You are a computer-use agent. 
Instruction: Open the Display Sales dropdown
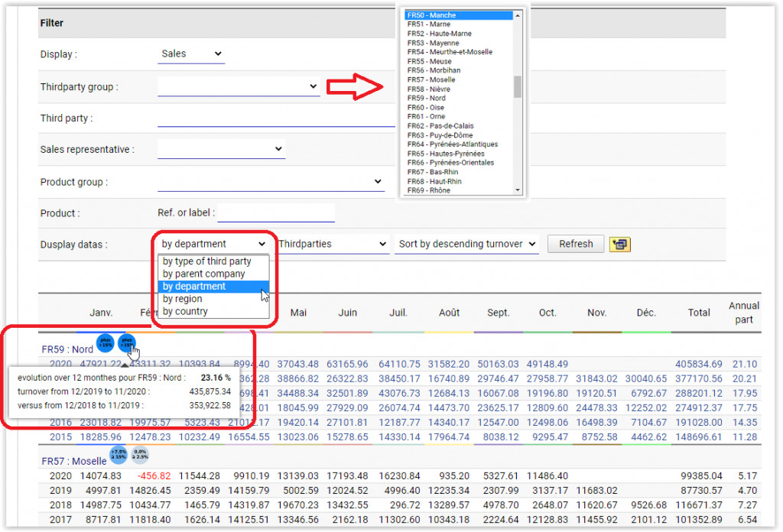tap(191, 54)
